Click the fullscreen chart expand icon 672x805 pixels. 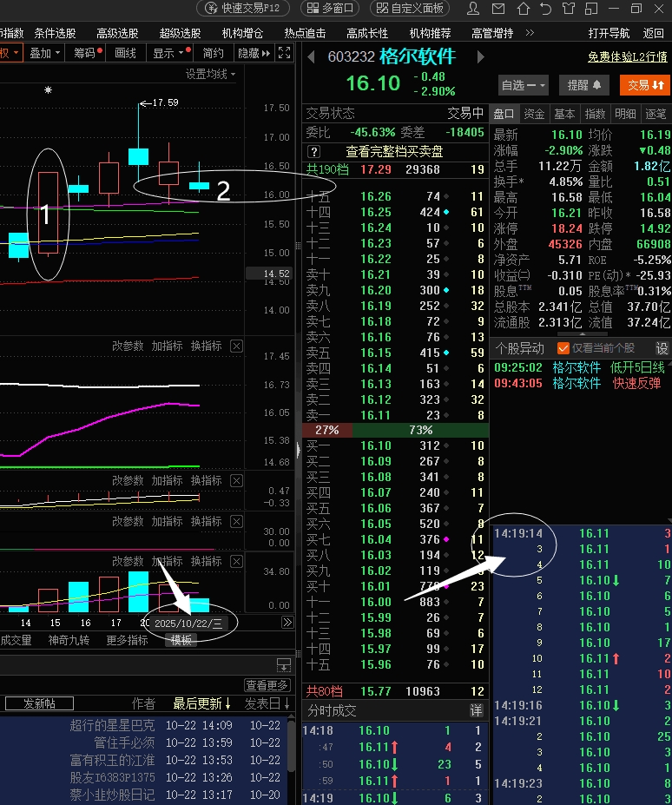coord(284,53)
